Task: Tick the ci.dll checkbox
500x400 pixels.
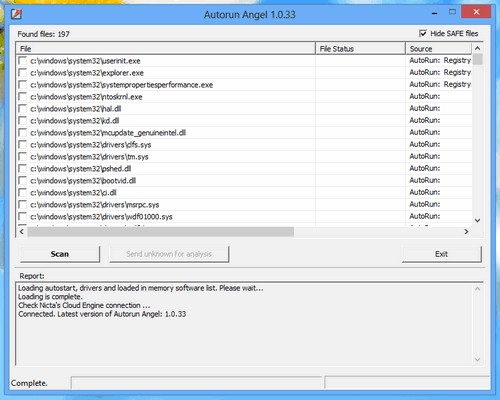Action: 23,193
